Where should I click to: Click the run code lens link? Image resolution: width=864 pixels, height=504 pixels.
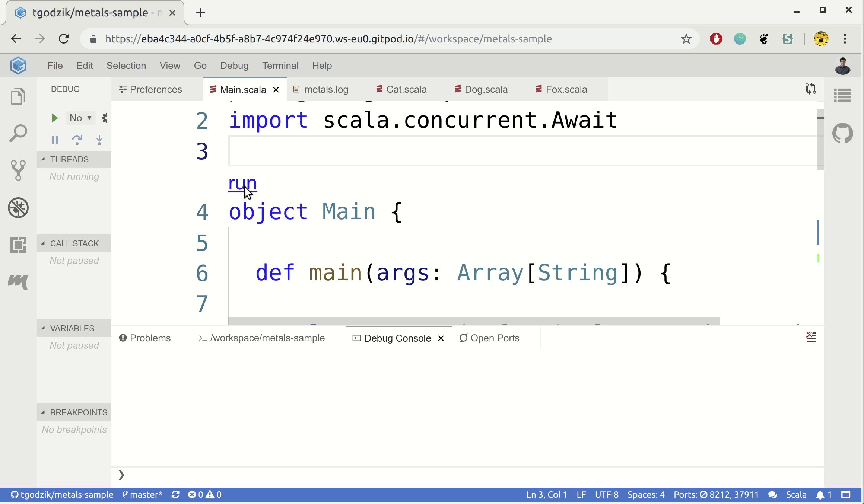[x=242, y=183]
